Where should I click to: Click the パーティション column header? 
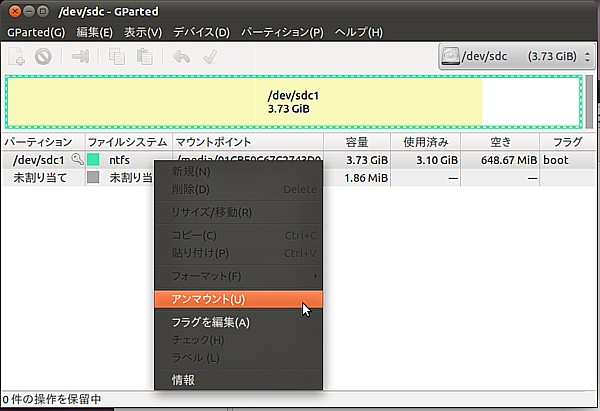[x=43, y=142]
